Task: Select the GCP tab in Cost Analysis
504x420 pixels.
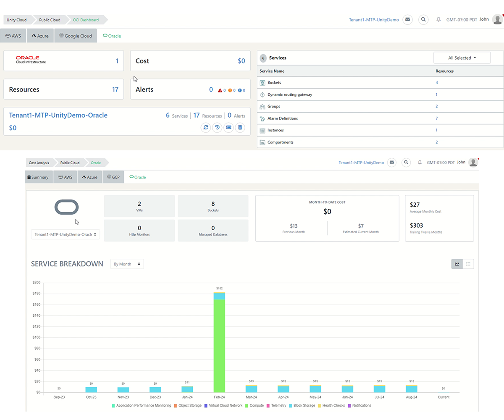Action: click(113, 177)
